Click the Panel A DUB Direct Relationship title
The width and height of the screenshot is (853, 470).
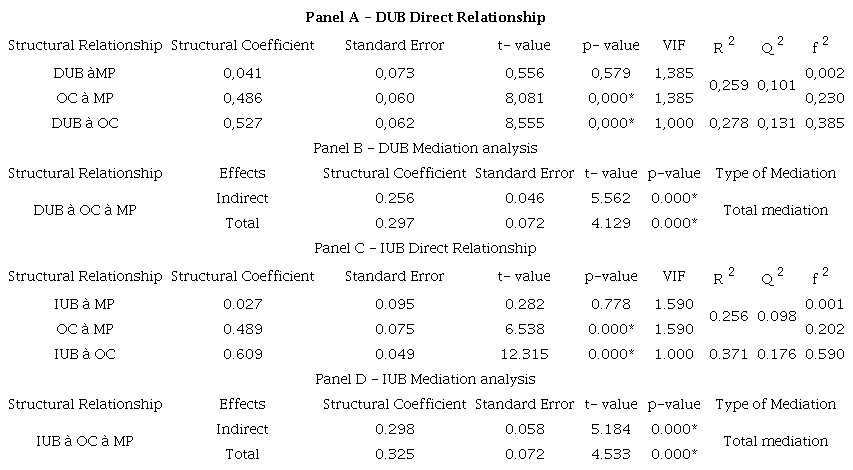(425, 17)
